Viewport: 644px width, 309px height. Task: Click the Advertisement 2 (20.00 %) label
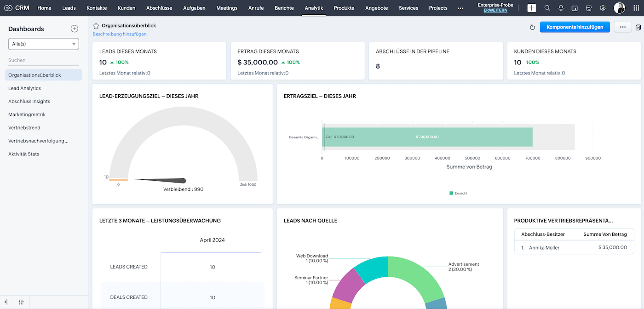464,267
